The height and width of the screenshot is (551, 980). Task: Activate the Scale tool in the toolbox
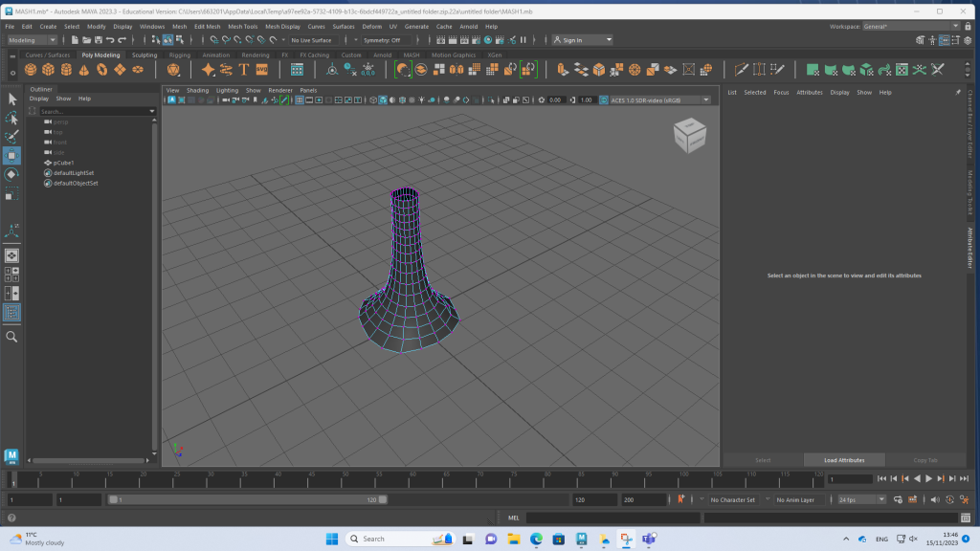coord(11,194)
